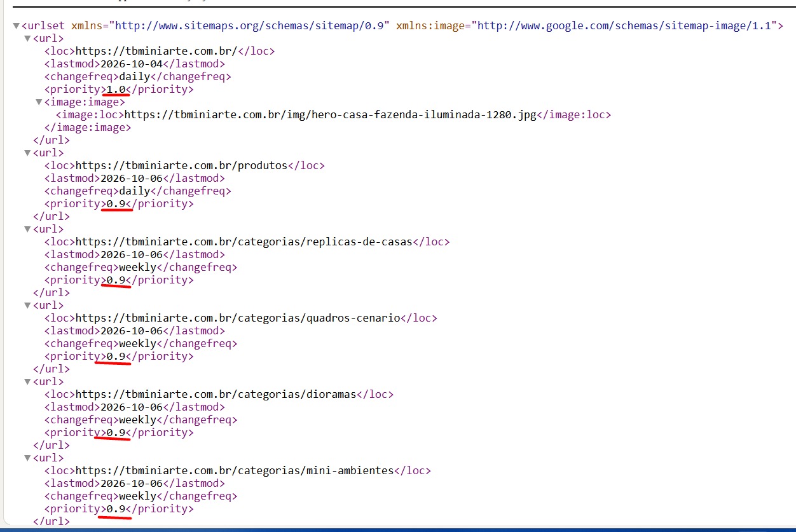Collapse the url node for mini-ambientes

[27, 458]
